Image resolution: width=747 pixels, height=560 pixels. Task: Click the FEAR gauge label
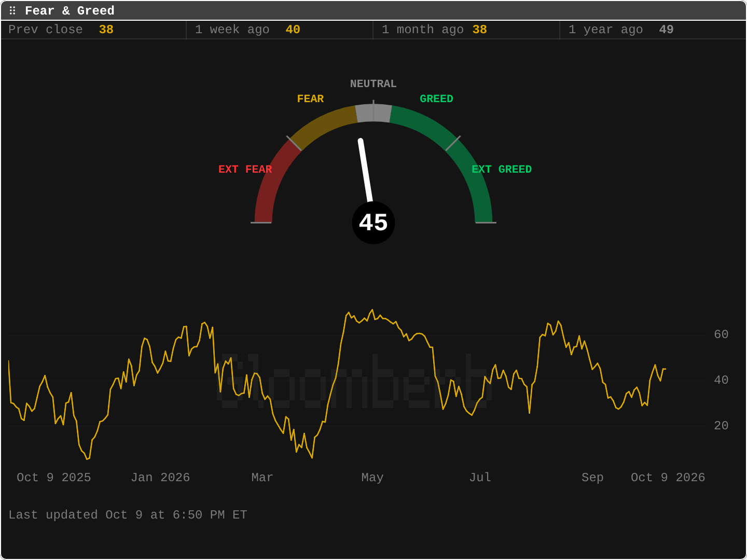point(310,99)
